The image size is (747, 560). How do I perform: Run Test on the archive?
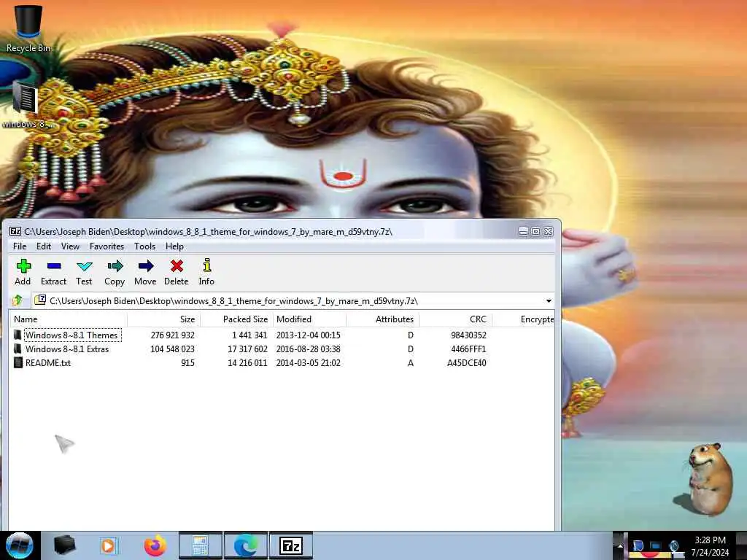84,272
